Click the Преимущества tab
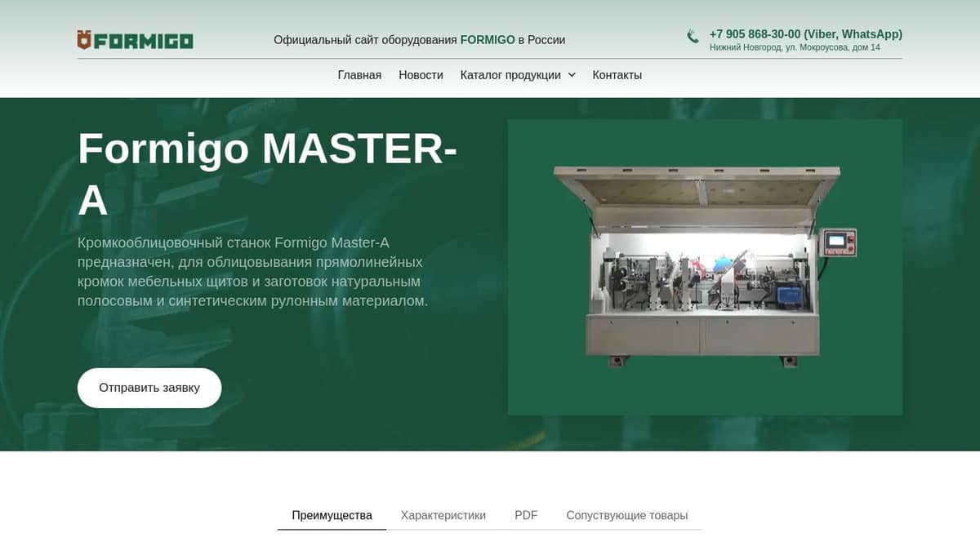Screen dimensions: 980x551 click(x=332, y=515)
